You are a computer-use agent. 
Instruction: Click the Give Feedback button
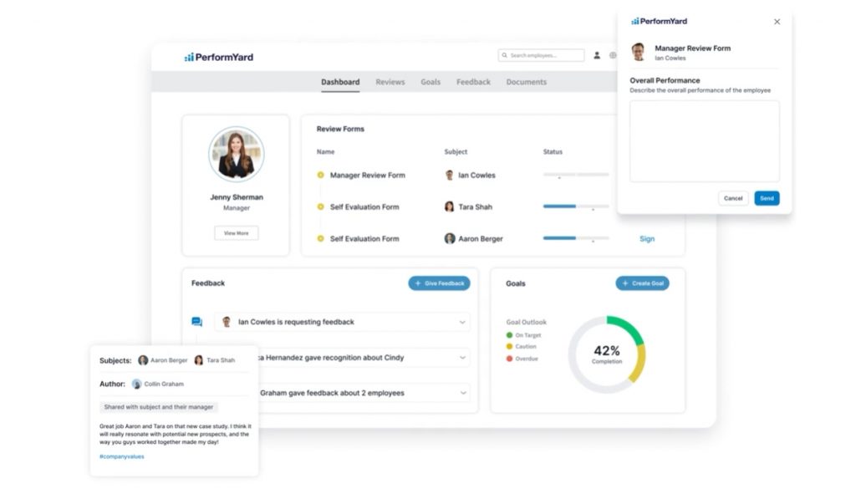[439, 283]
